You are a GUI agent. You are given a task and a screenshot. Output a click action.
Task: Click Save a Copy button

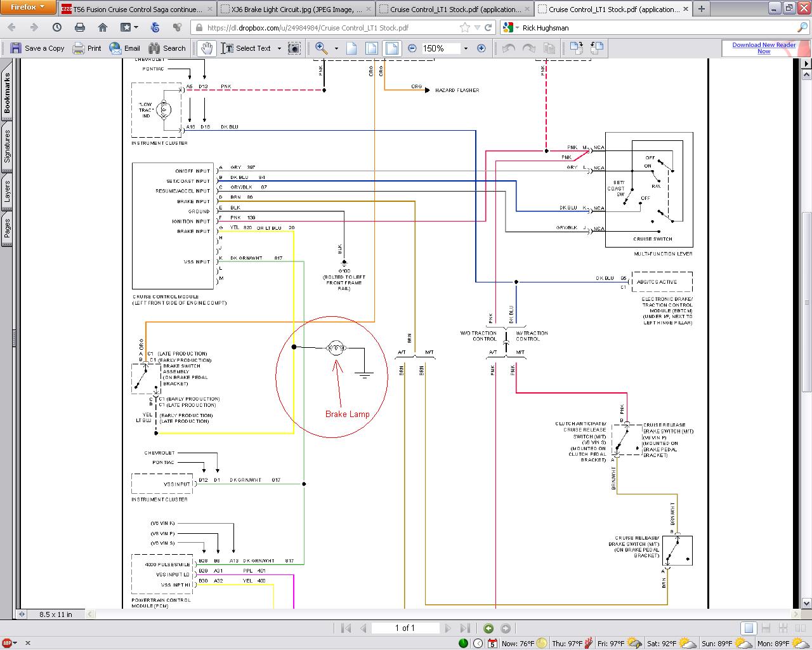click(x=37, y=48)
